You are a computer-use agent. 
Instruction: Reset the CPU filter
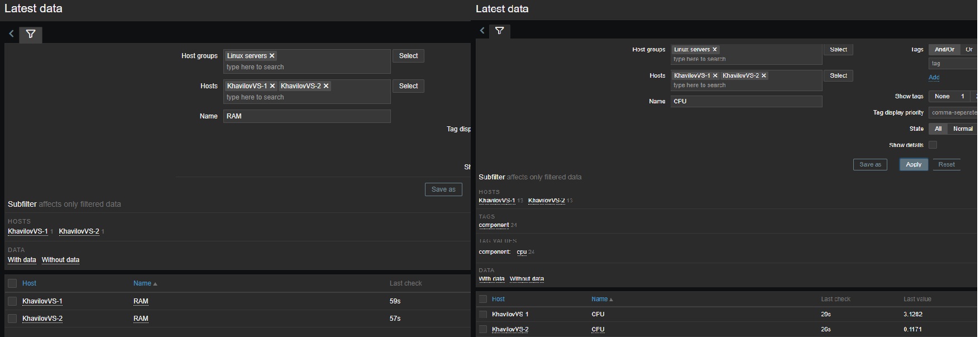pyautogui.click(x=946, y=164)
